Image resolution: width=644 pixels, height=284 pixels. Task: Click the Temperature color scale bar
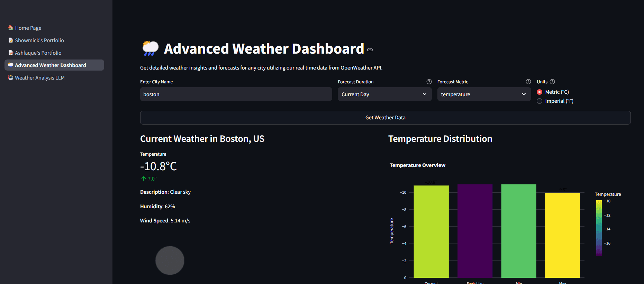[x=599, y=228]
